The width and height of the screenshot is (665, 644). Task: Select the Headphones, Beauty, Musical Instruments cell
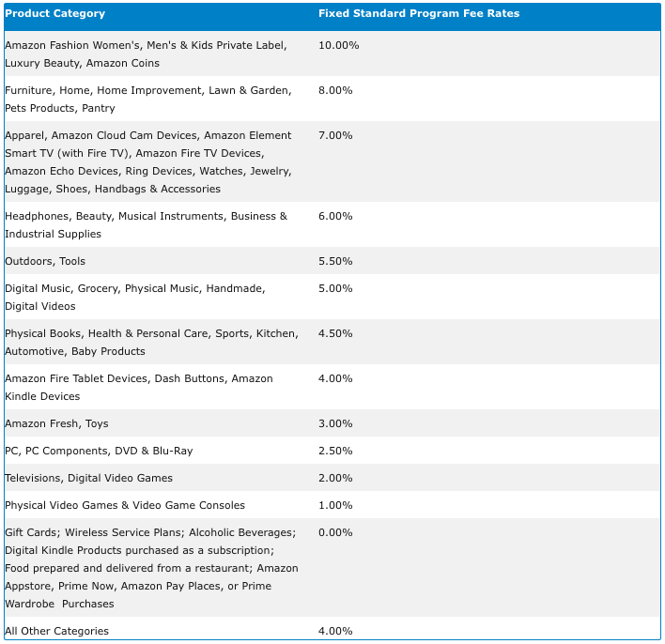146,224
